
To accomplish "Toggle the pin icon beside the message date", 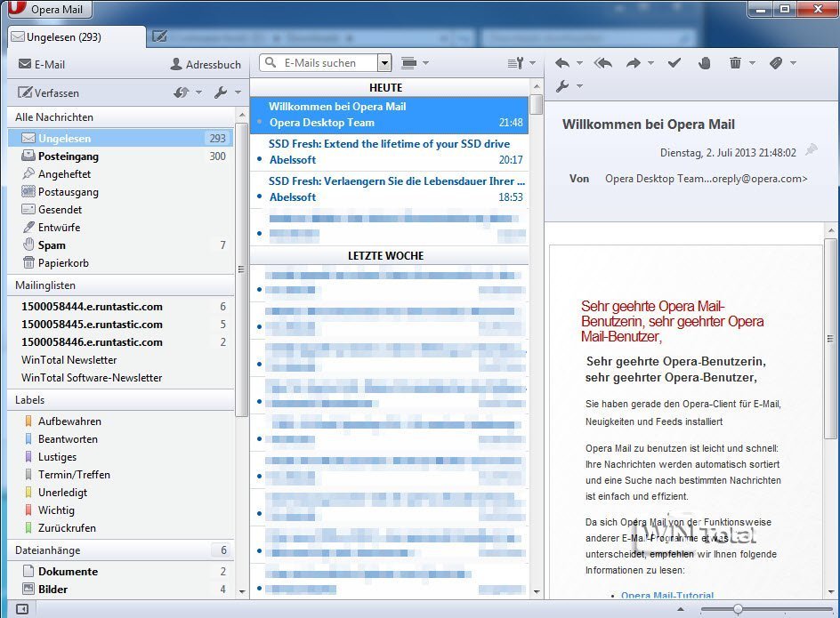I will click(x=810, y=151).
